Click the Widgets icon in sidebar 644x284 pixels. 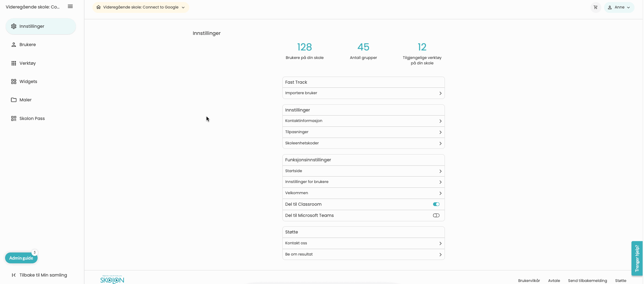coord(14,81)
